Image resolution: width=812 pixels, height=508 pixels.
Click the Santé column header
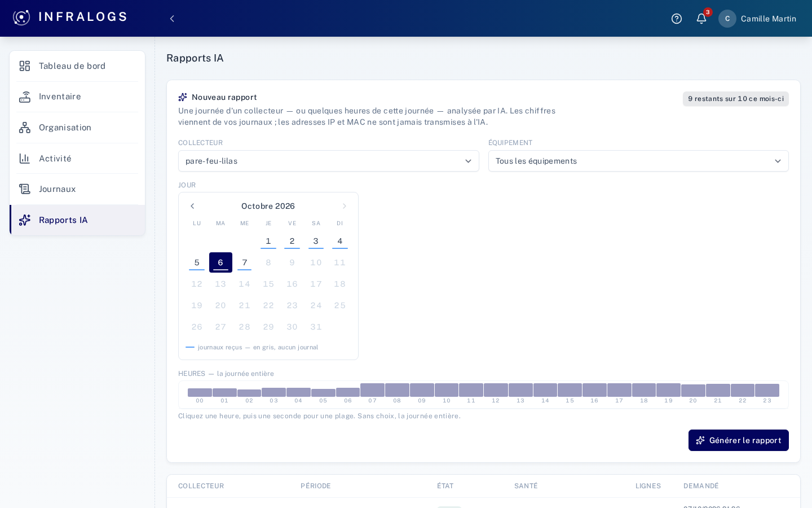pyautogui.click(x=526, y=486)
